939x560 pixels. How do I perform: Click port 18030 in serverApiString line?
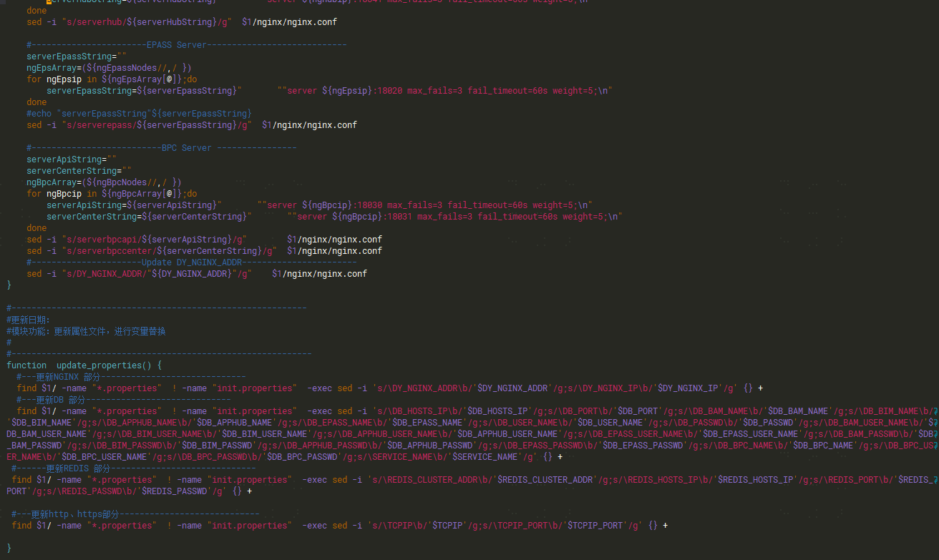(x=369, y=205)
